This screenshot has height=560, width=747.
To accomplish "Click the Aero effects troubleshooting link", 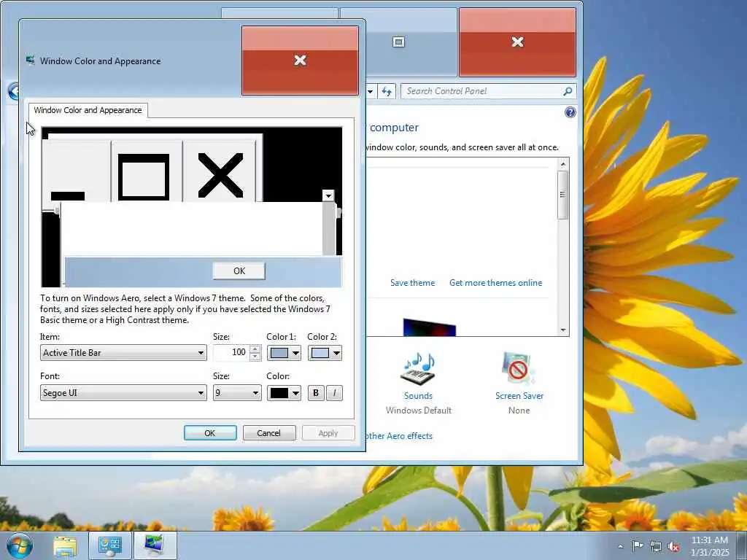I will point(399,436).
